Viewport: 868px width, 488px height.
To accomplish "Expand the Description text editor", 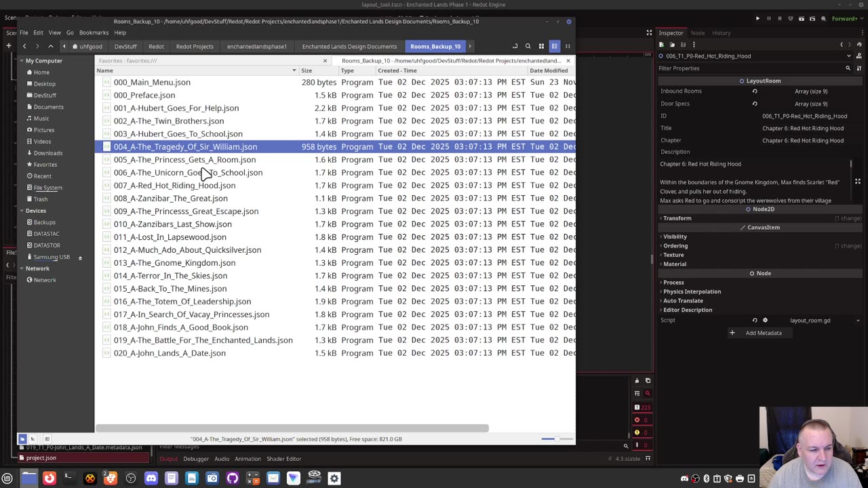I will [x=858, y=182].
